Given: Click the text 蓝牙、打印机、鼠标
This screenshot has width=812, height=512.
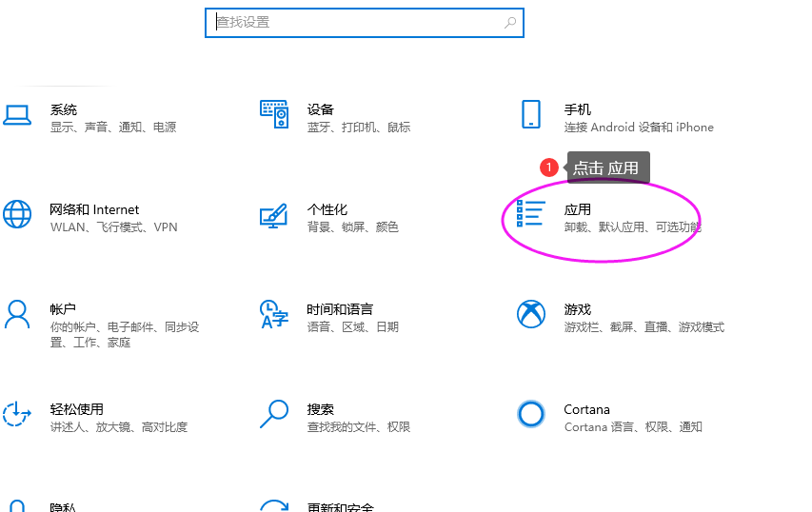Looking at the screenshot, I should coord(359,127).
